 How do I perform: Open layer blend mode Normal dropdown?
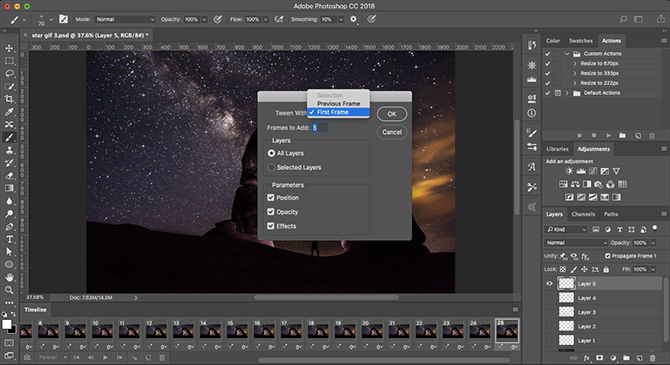coord(576,242)
